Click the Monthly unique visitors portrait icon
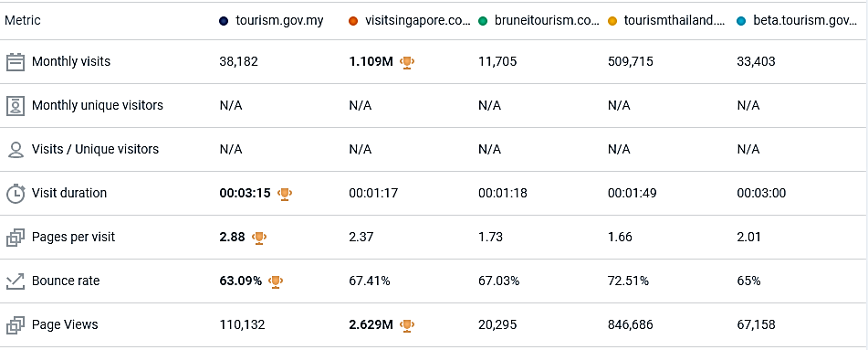 tap(16, 105)
